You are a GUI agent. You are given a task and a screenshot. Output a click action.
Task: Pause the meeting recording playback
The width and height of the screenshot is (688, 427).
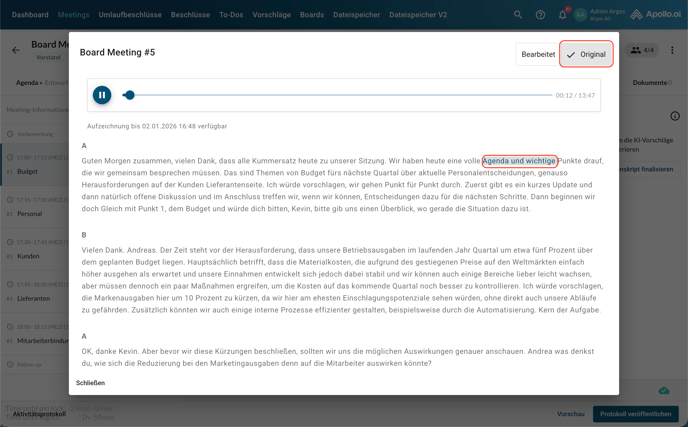pos(102,95)
